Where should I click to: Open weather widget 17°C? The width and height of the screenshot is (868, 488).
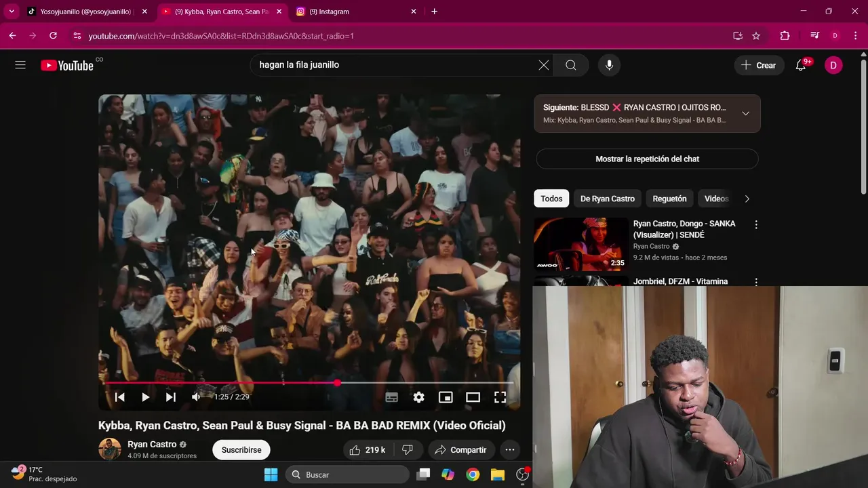pos(45,474)
